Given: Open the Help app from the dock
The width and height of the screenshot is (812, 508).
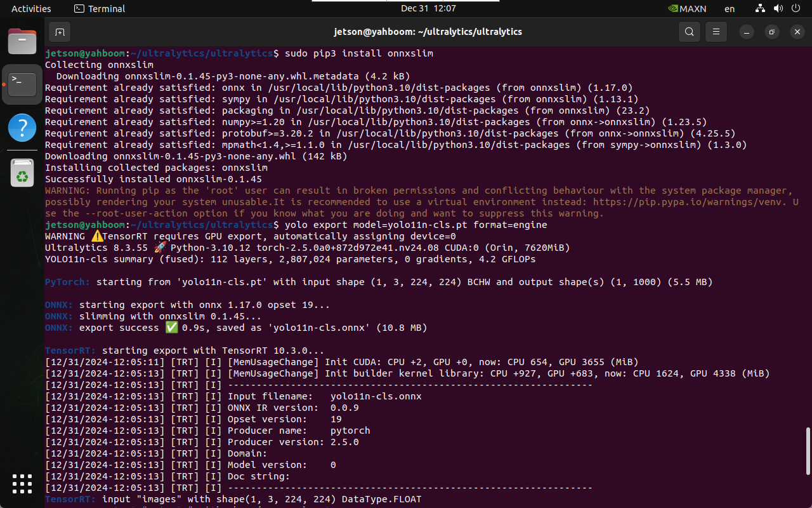Looking at the screenshot, I should 22,128.
